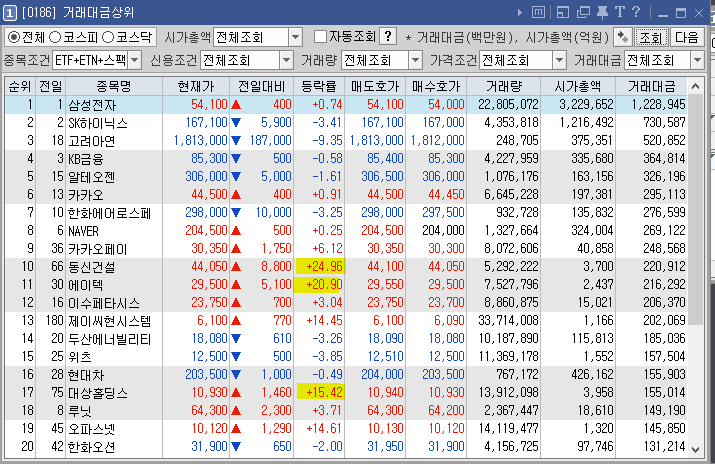Select the 오파스넷 stock name

coord(92,429)
